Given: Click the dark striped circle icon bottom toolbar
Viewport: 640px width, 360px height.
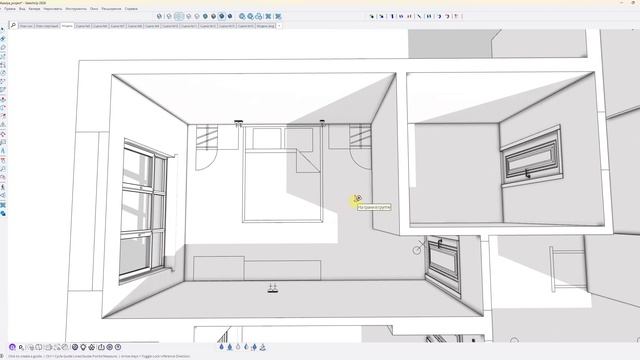Looking at the screenshot, I should point(75,347).
